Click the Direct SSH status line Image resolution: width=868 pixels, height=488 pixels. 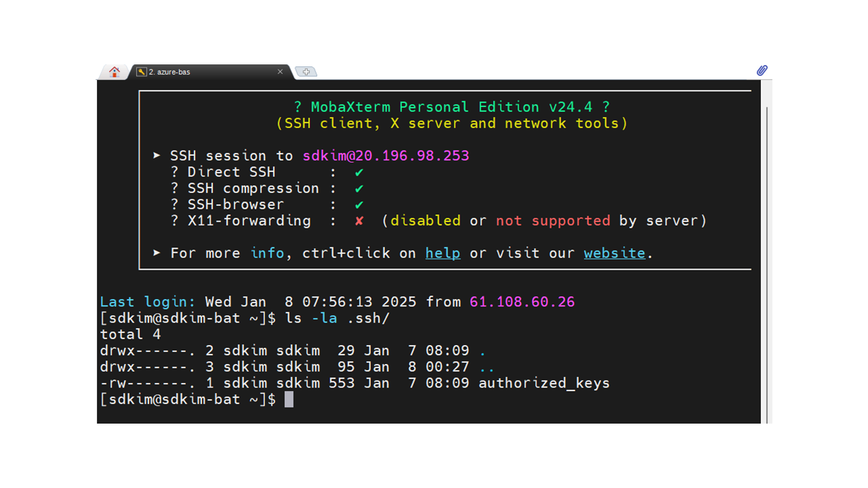(x=267, y=172)
